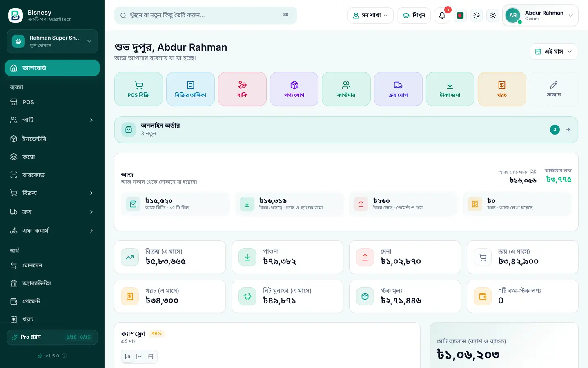The width and height of the screenshot is (588, 368).
Task: Open কম্বো in the sidebar
Action: point(52,157)
